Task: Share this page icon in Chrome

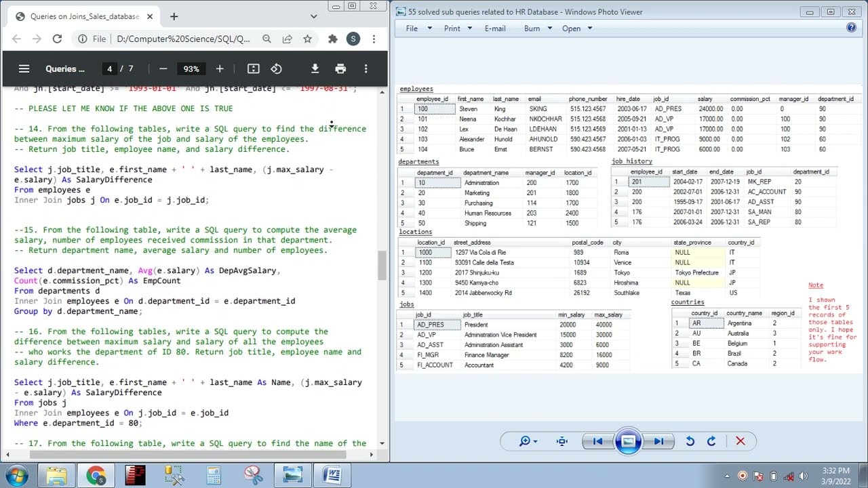Action: (288, 39)
